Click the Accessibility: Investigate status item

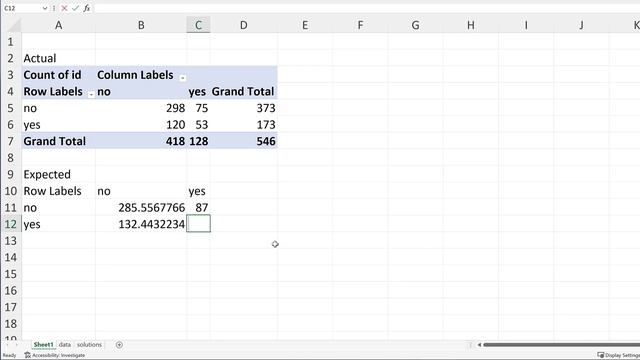pos(55,355)
